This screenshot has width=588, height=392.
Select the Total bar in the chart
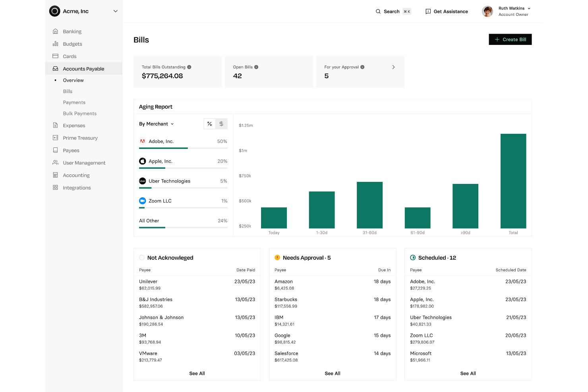513,182
